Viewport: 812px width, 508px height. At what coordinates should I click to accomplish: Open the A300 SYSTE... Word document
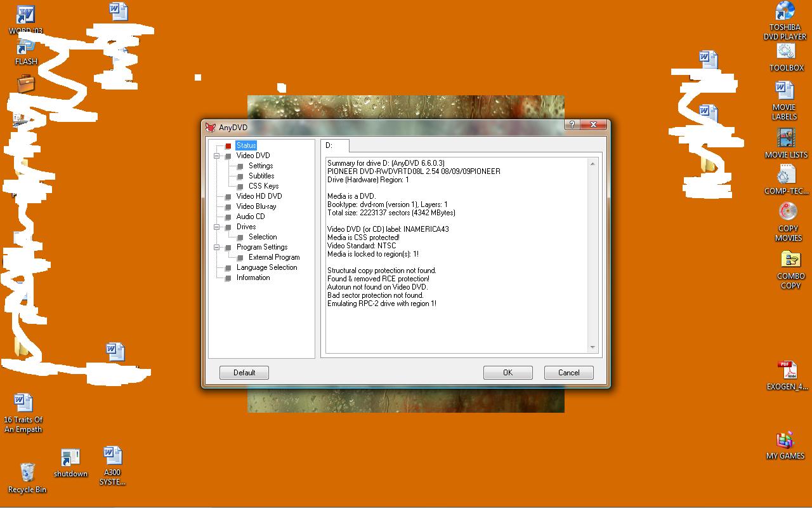pyautogui.click(x=112, y=466)
